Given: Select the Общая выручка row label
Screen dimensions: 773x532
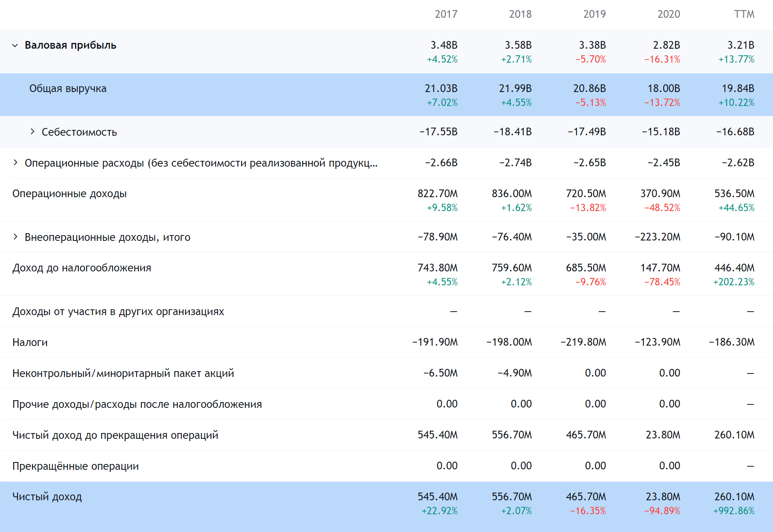Looking at the screenshot, I should pos(68,89).
